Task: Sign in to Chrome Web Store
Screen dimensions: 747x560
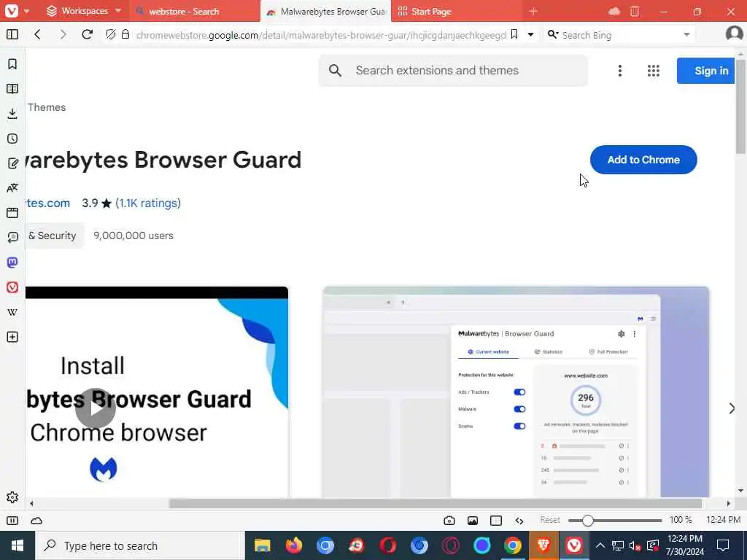Action: [x=706, y=71]
